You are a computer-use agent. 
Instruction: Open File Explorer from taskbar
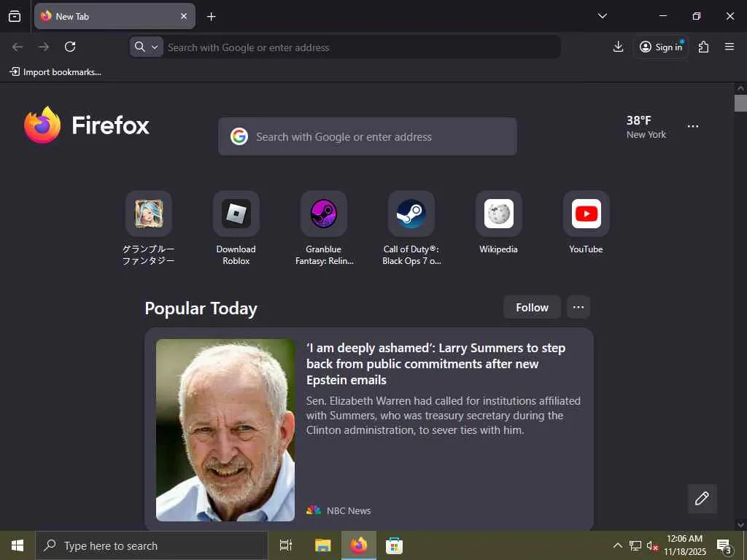click(x=323, y=545)
